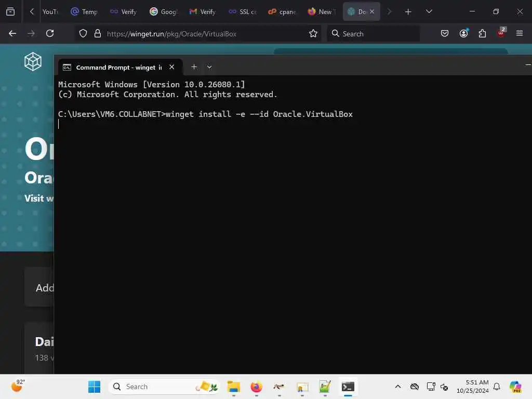Open the Windows Start menu
The width and height of the screenshot is (532, 399).
[x=95, y=387]
